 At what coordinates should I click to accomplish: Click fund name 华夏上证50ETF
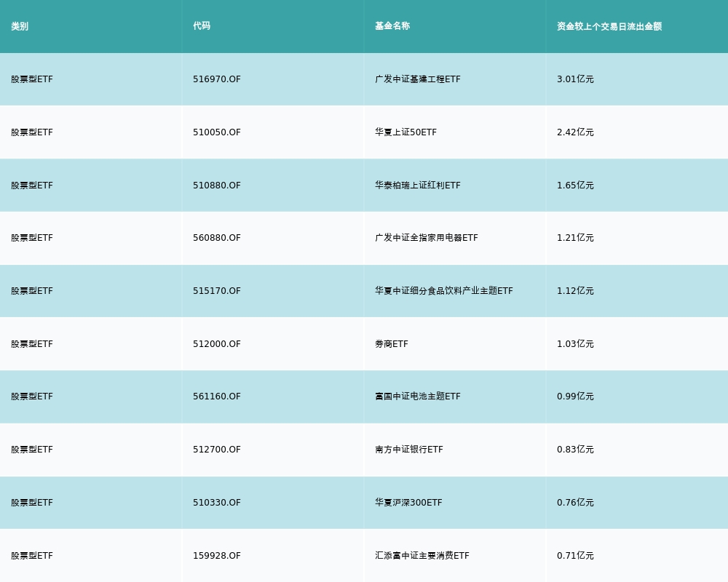tap(405, 132)
